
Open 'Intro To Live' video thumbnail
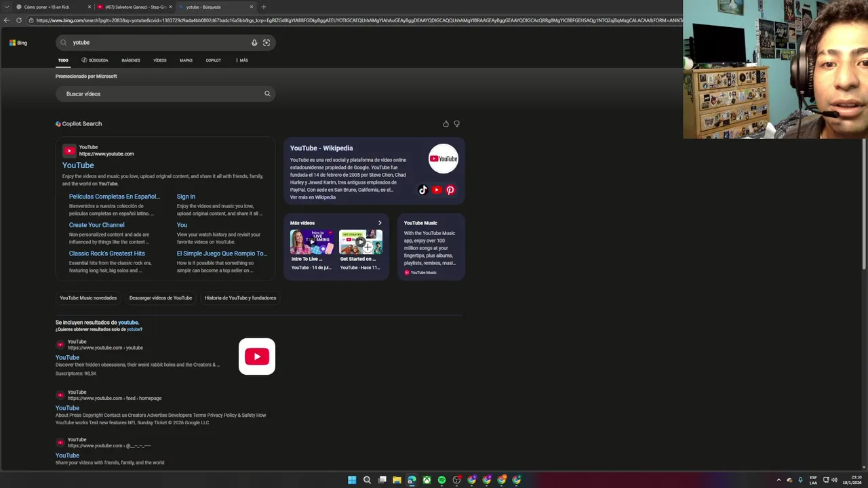click(311, 242)
